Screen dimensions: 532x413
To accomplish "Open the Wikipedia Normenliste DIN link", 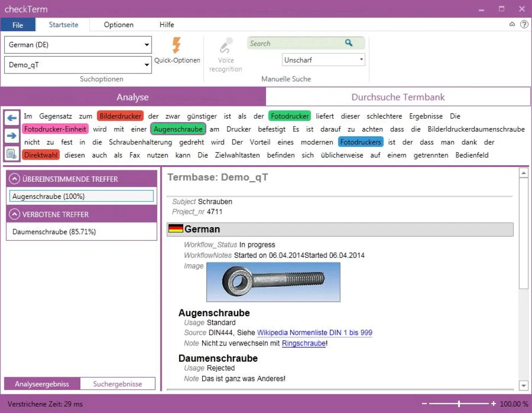I will (314, 333).
